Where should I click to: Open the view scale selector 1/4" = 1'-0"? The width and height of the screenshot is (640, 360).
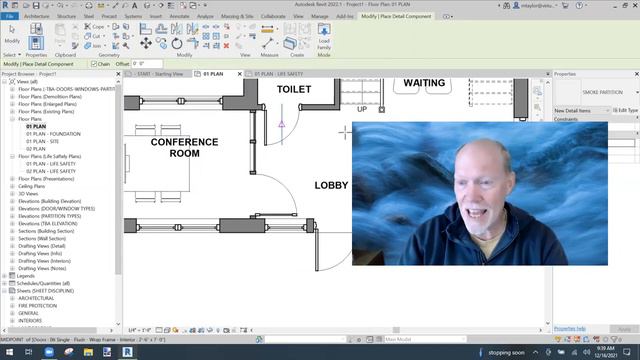coord(140,330)
